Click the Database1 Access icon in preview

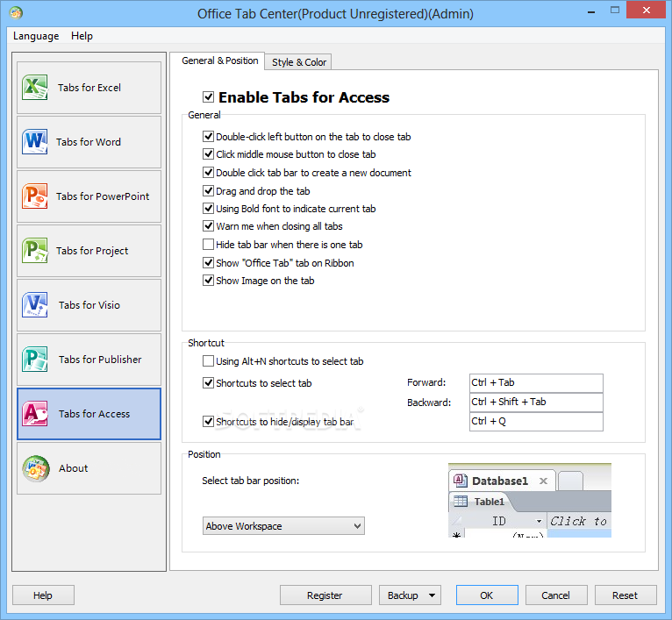461,481
